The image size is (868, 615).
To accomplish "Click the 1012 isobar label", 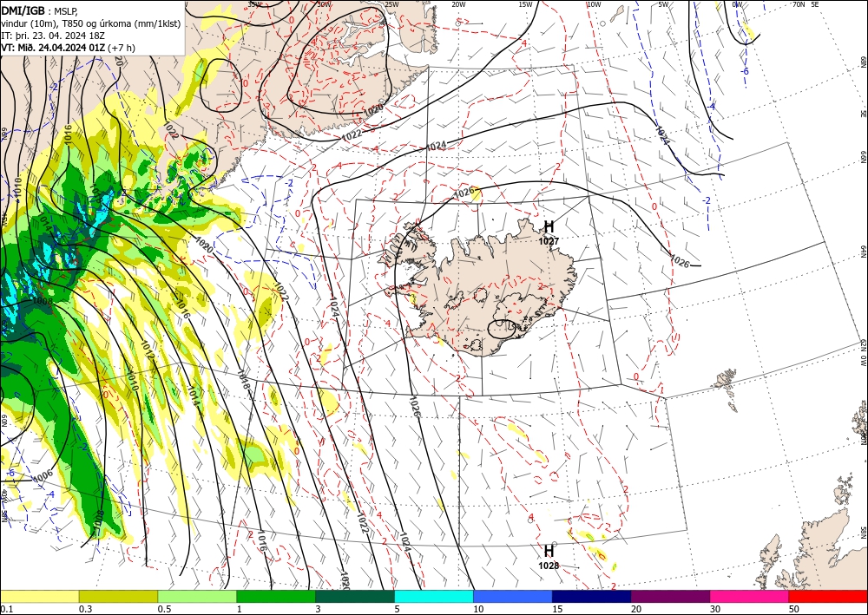I will click(x=148, y=350).
